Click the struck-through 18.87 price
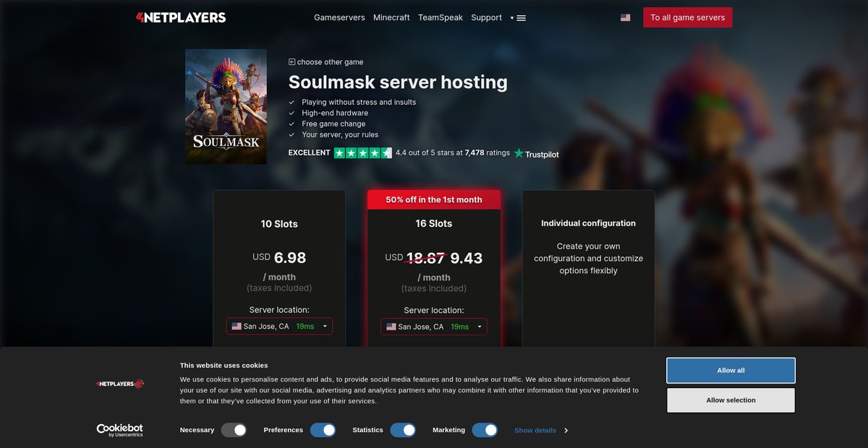 pos(425,258)
